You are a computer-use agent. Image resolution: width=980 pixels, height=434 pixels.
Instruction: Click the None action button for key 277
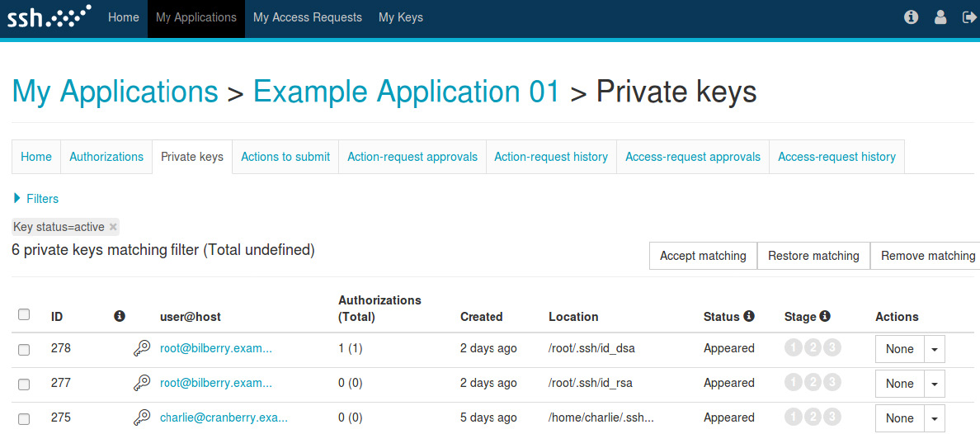coord(900,384)
